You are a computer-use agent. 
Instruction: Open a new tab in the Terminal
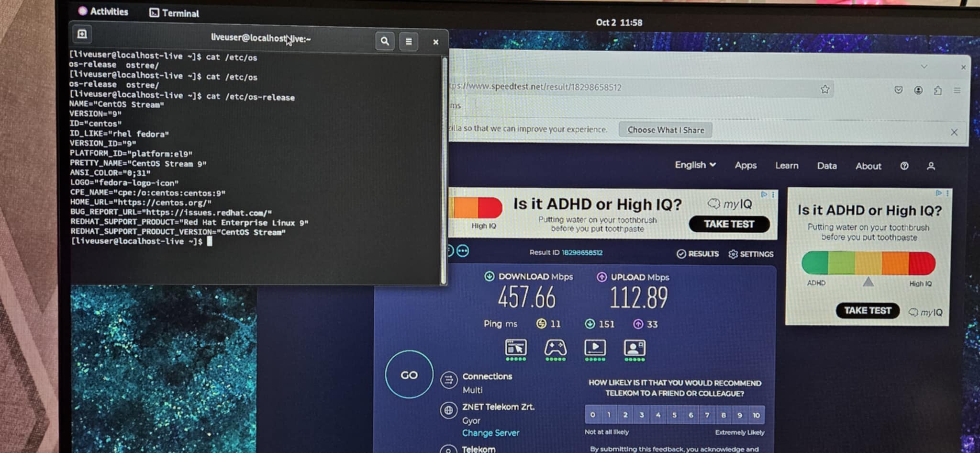coord(82,34)
